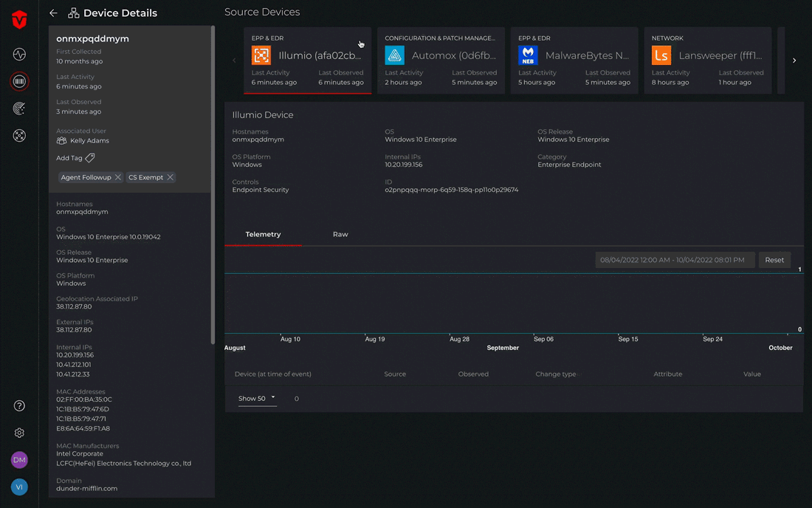812x508 pixels.
Task: Click the Add Tag text
Action: (69, 158)
